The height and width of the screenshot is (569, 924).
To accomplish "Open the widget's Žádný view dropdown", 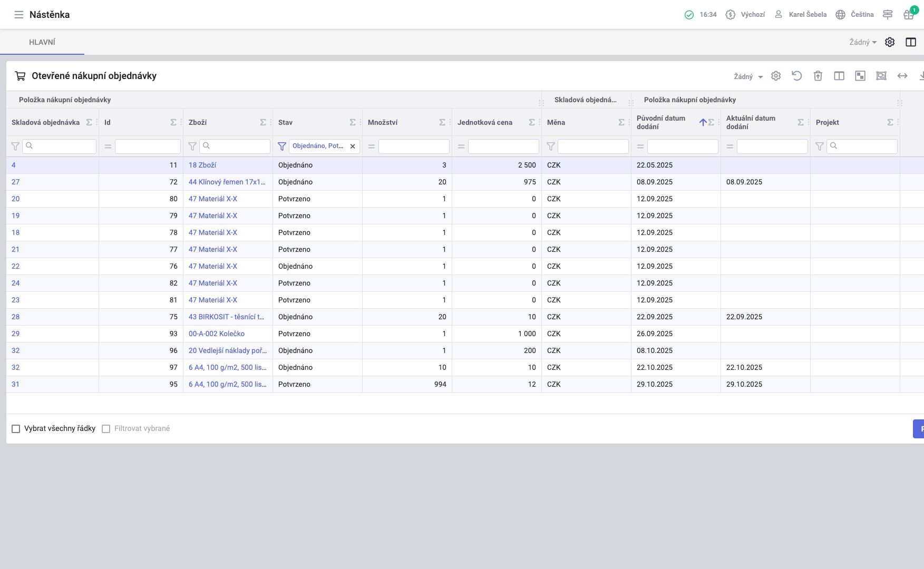I will 748,76.
